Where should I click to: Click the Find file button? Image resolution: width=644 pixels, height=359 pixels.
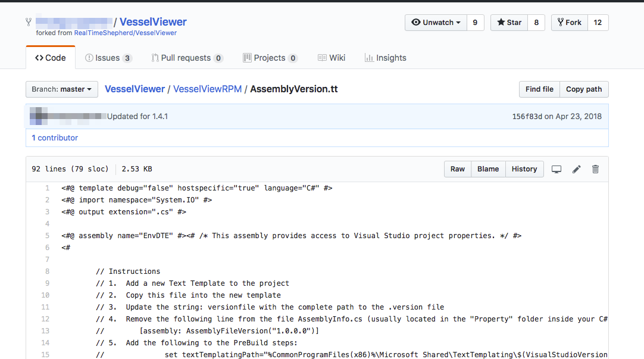(539, 89)
